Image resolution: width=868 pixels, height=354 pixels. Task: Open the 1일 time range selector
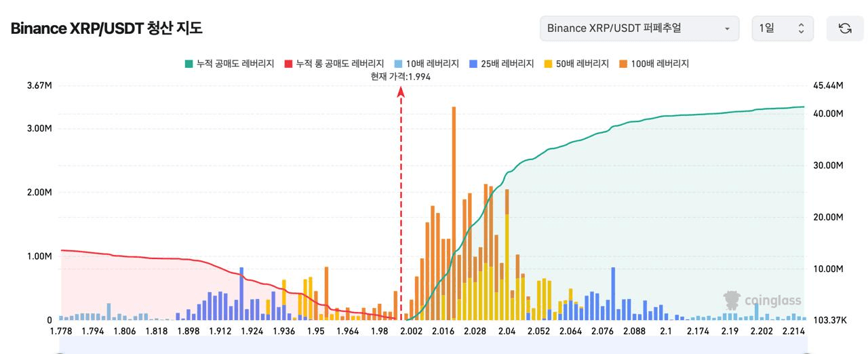[783, 28]
